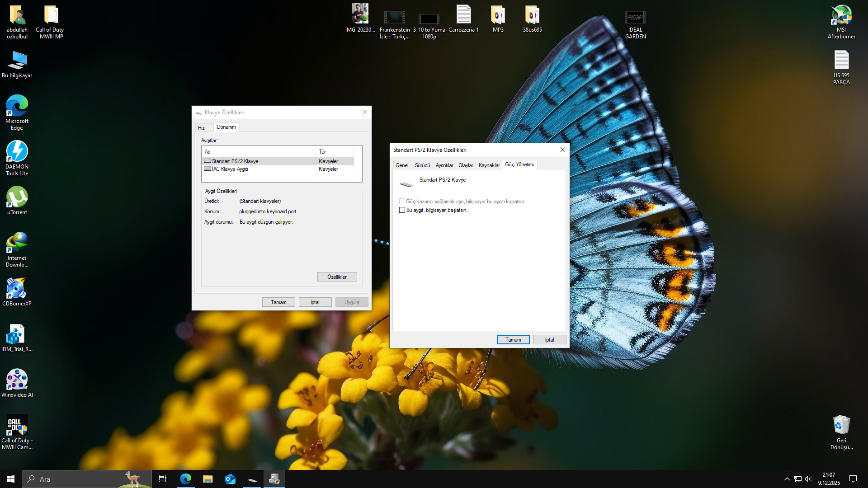Open the Hız tab in Klavye Özellikleri
This screenshot has height=488, width=868.
pyautogui.click(x=201, y=128)
